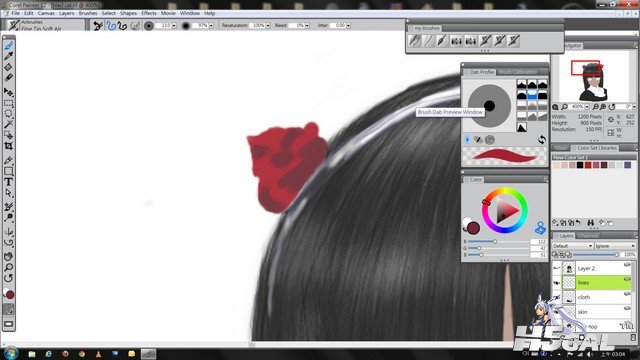
Task: Switch to the Color Set Libraries tab
Action: click(597, 148)
